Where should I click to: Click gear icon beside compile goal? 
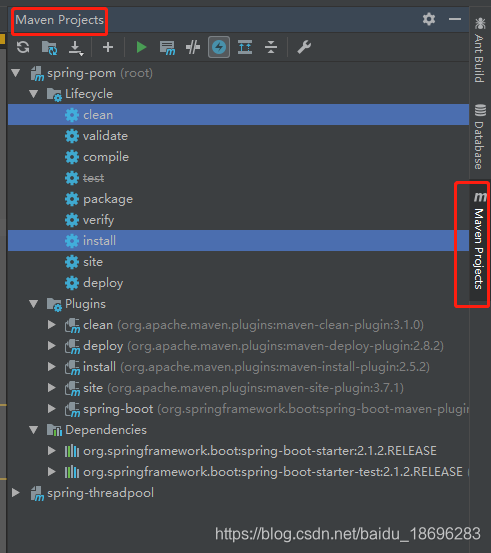pos(72,157)
